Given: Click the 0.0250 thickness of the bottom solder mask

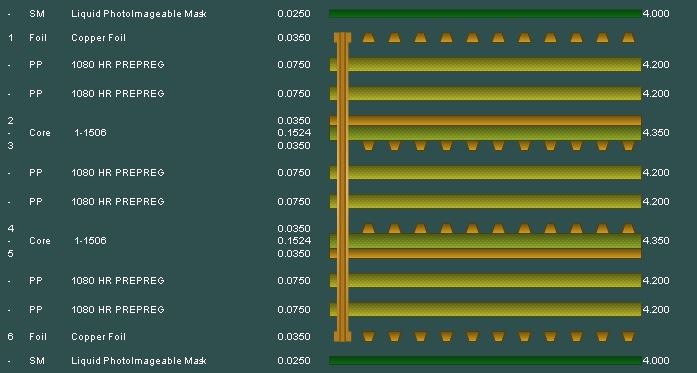Looking at the screenshot, I should (x=294, y=361).
